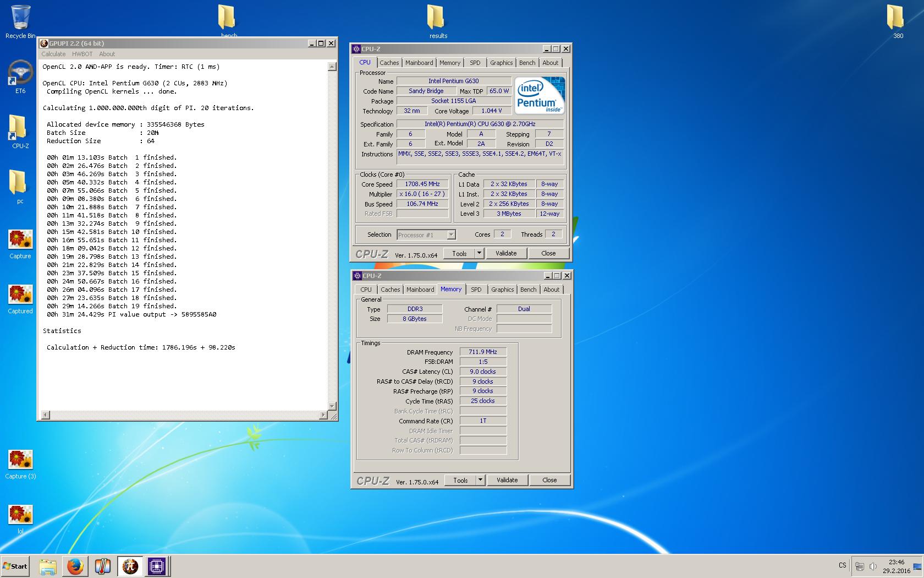The width and height of the screenshot is (924, 578).
Task: Click the Intel Pentium G630 name field
Action: tap(454, 81)
